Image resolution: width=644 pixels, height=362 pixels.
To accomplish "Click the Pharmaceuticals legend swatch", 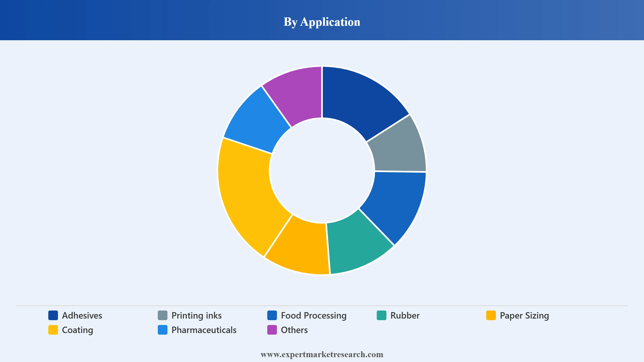I will click(163, 330).
